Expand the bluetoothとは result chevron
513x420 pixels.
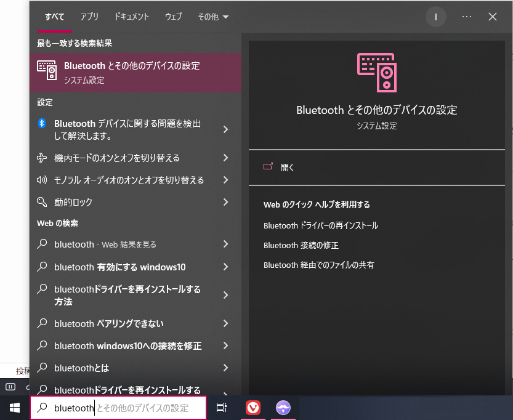[x=226, y=368]
